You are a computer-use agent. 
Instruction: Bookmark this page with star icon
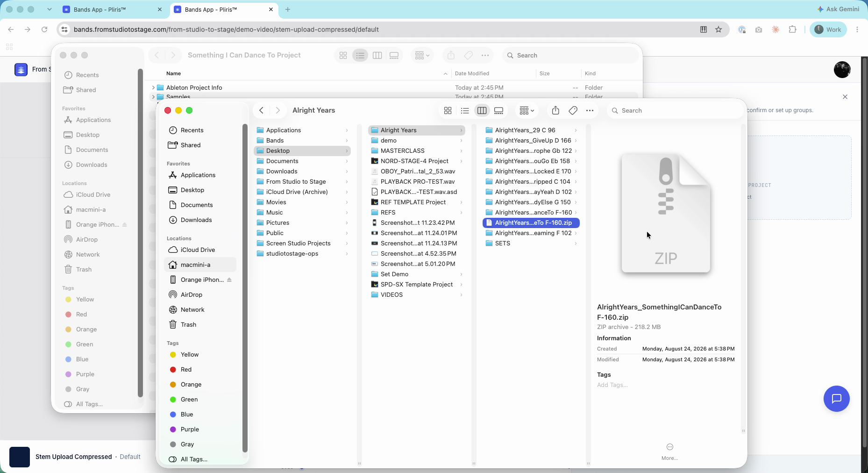coord(719,29)
